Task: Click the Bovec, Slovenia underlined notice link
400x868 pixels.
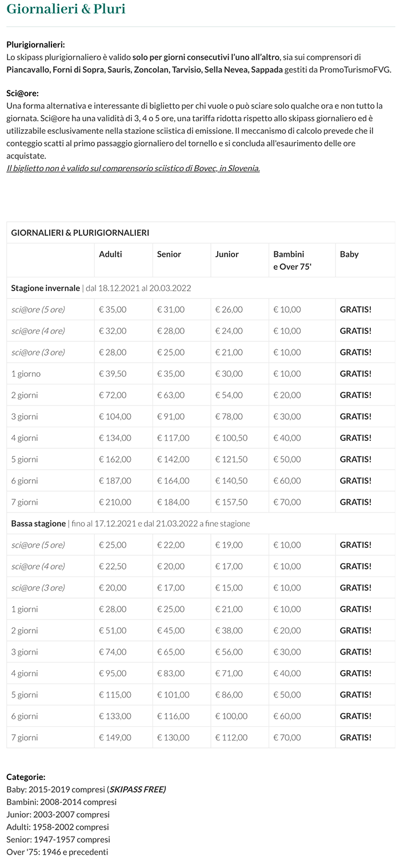Action: 133,169
